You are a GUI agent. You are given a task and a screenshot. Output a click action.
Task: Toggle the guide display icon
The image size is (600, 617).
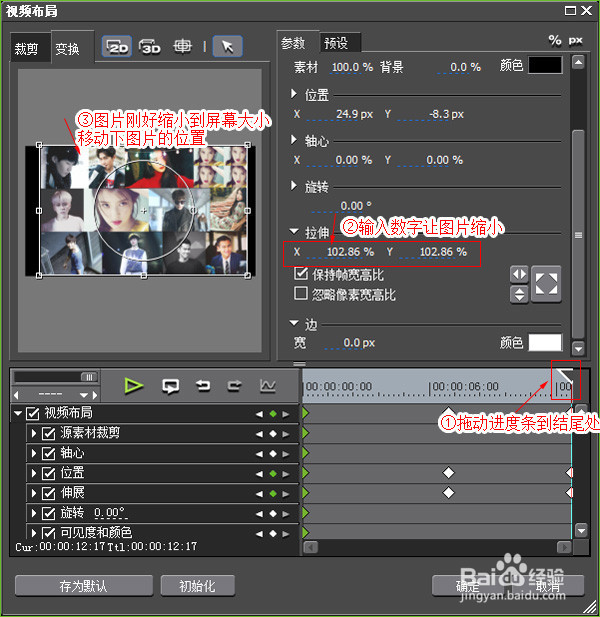183,47
